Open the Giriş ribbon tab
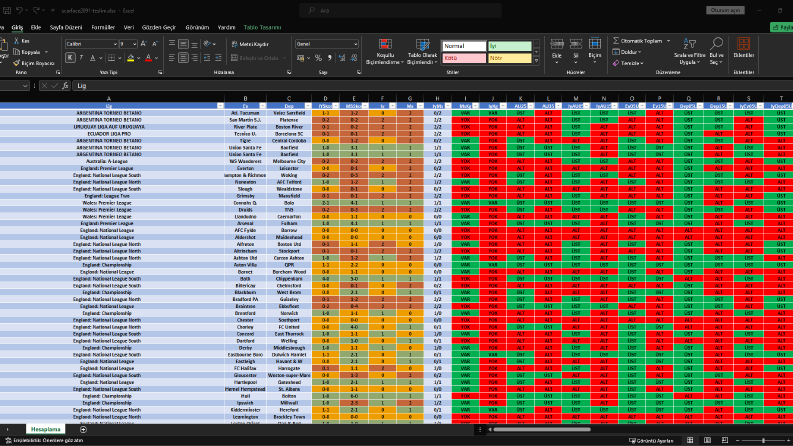 point(17,27)
